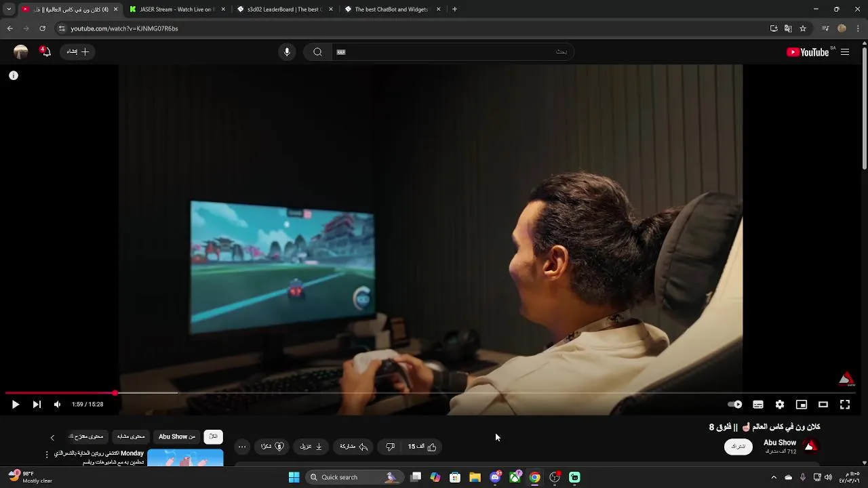Open Chrome media control icon
Viewport: 868px width, 488px height.
[825, 28]
